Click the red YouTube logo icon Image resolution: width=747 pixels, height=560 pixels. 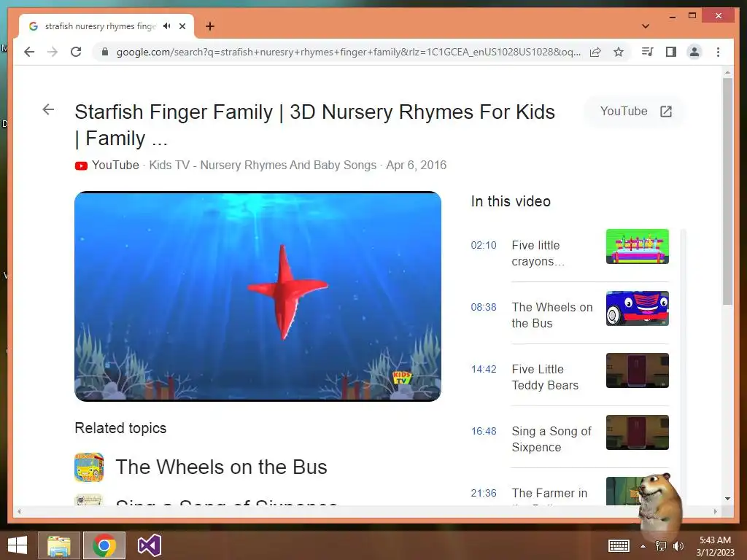(81, 166)
